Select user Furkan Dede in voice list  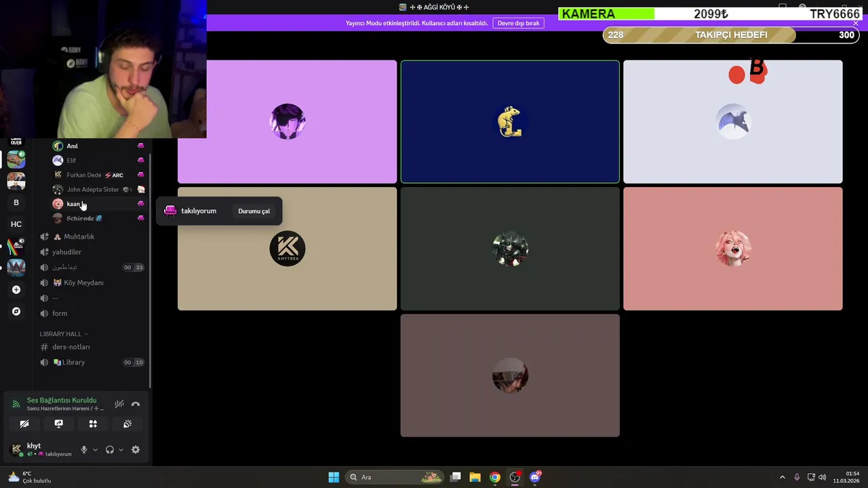(98, 175)
